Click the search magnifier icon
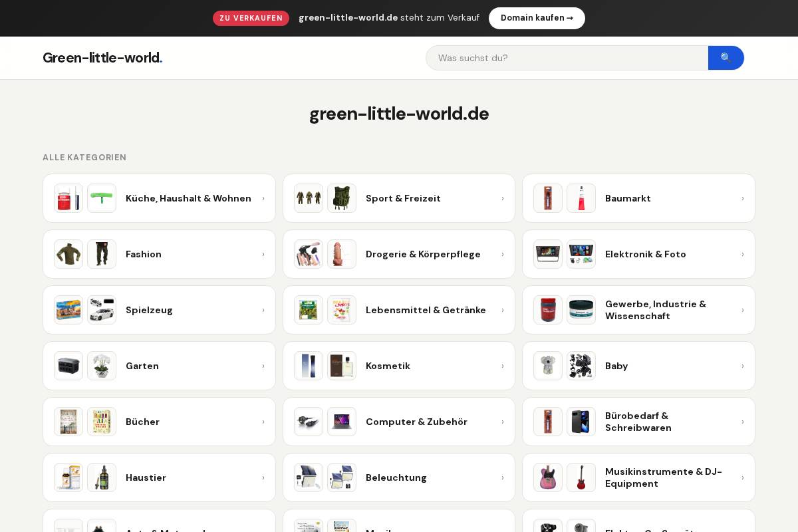The width and height of the screenshot is (798, 532). (726, 58)
